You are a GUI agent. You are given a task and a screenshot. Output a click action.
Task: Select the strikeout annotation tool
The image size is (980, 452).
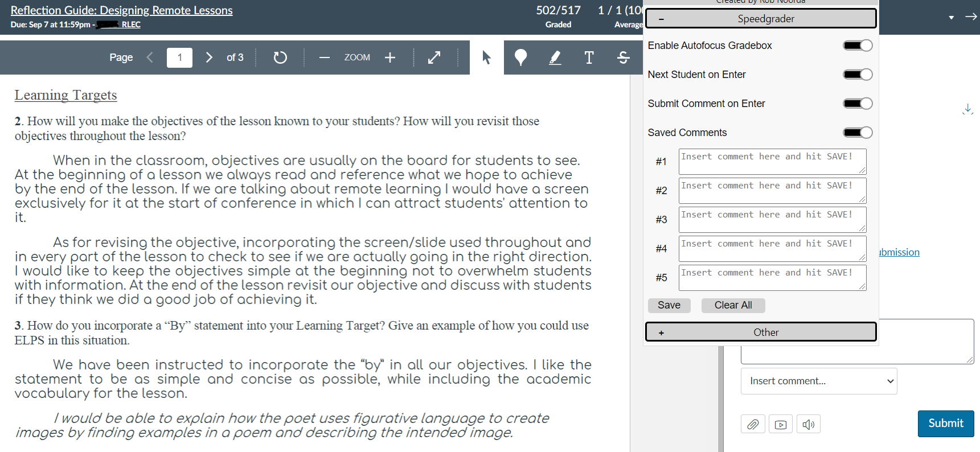623,57
